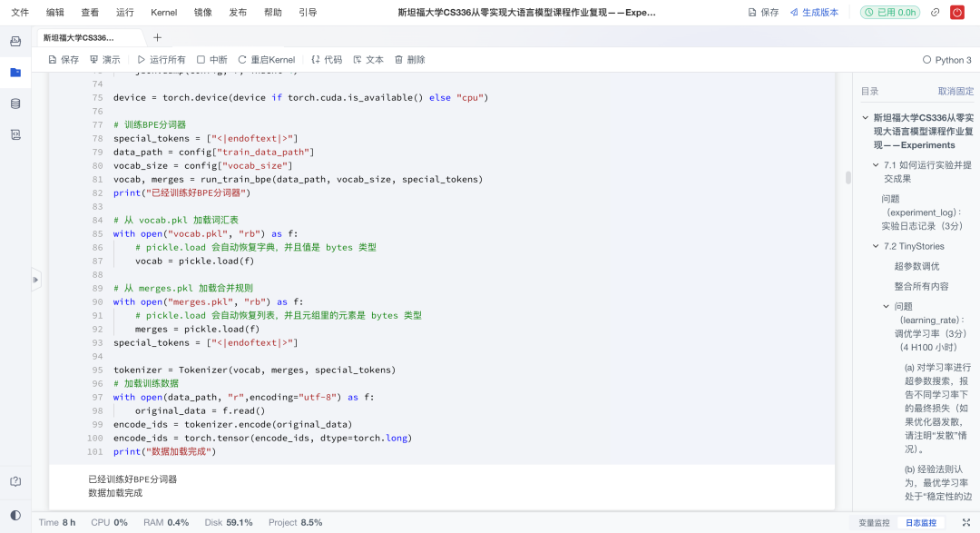Insert a new code cell

click(327, 59)
